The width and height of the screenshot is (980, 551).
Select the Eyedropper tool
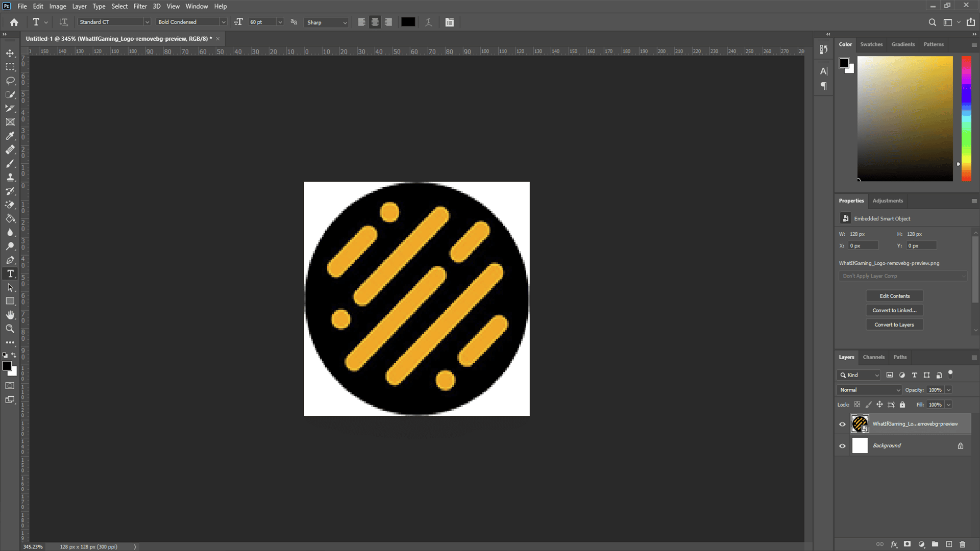click(x=10, y=136)
